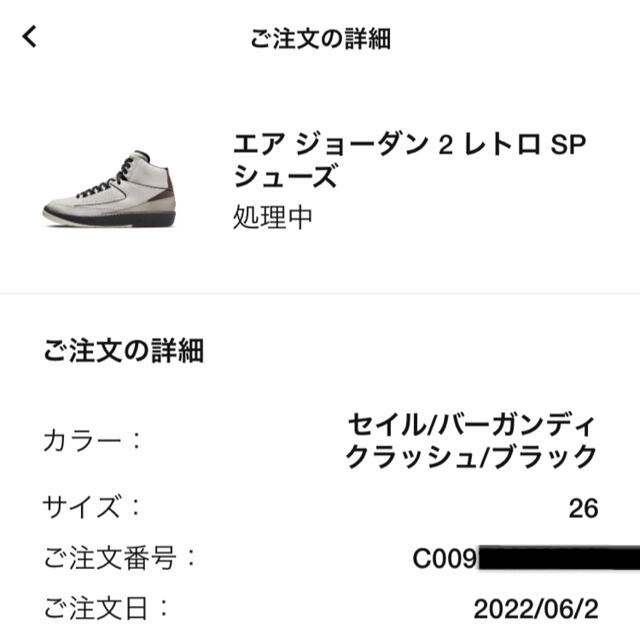The height and width of the screenshot is (640, 640).
Task: Tap the redacted black bar over order number
Action: tap(559, 558)
